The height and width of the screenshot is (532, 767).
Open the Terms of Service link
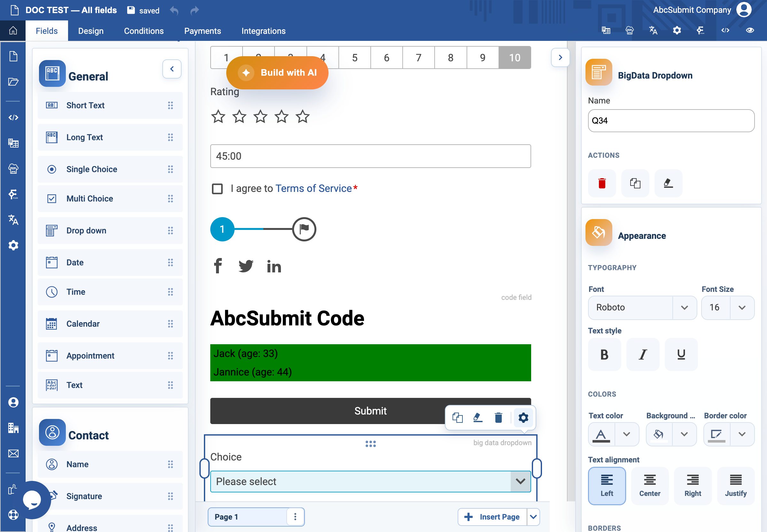pos(313,188)
